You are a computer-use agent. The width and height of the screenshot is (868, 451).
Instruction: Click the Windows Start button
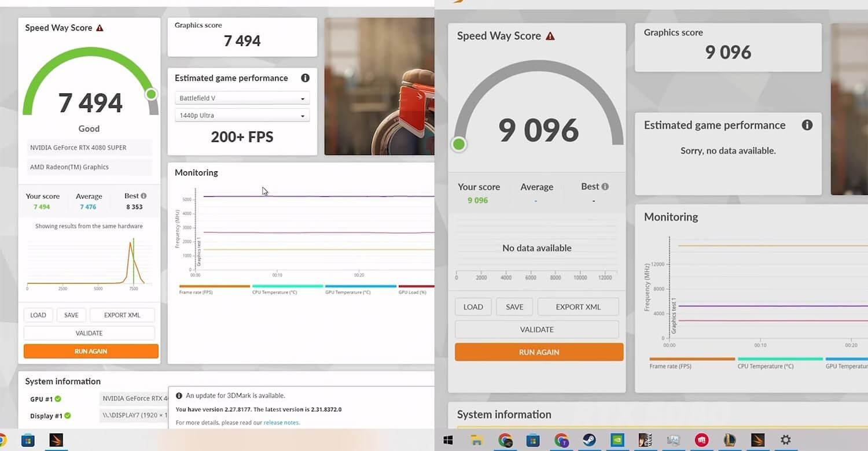point(448,441)
